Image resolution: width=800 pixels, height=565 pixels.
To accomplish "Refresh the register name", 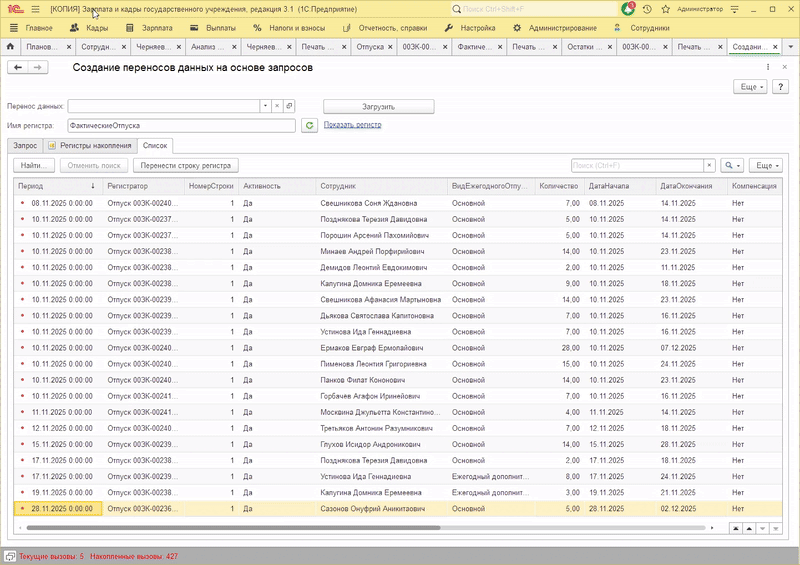I will 309,125.
